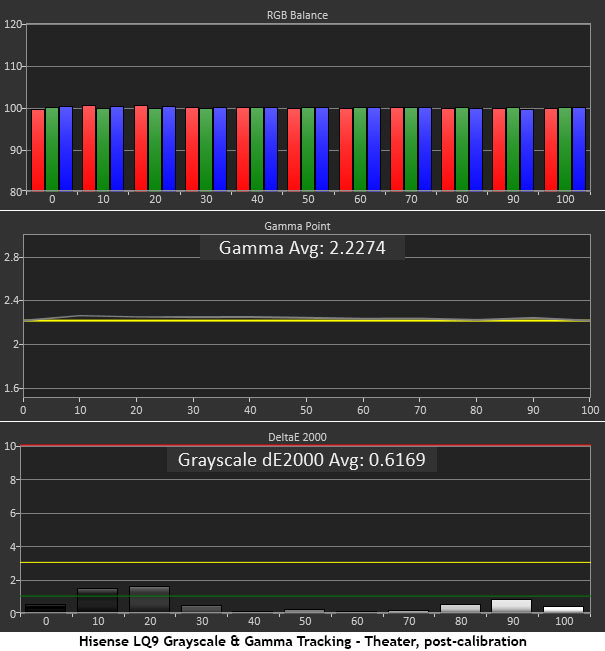Click the DeltaE bar at 20
The width and height of the screenshot is (605, 651).
pyautogui.click(x=149, y=600)
